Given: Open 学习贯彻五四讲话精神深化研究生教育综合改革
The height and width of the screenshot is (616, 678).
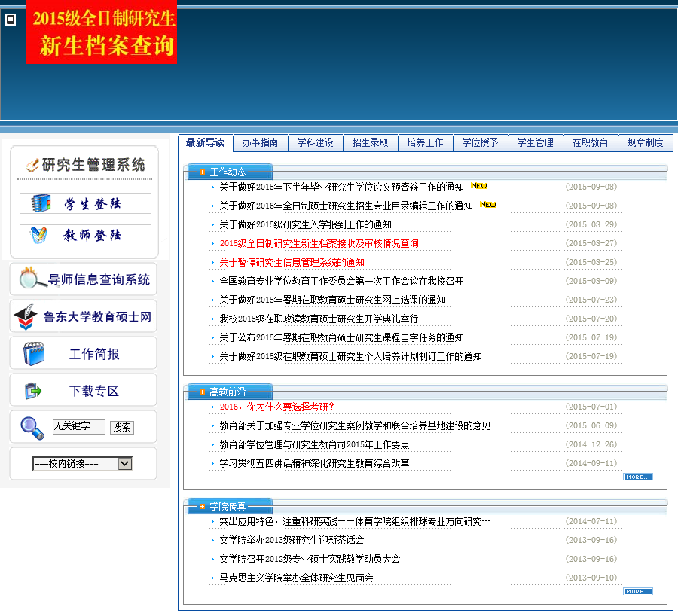Looking at the screenshot, I should coord(314,463).
